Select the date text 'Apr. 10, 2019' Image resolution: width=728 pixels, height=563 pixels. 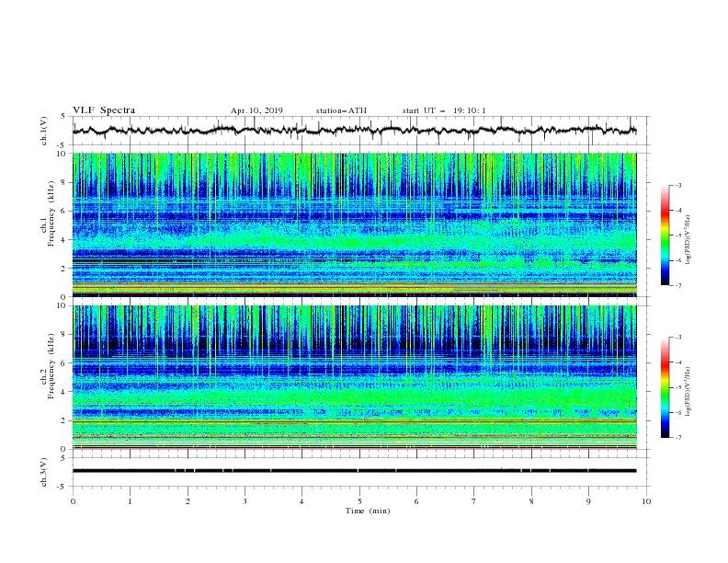pos(256,110)
